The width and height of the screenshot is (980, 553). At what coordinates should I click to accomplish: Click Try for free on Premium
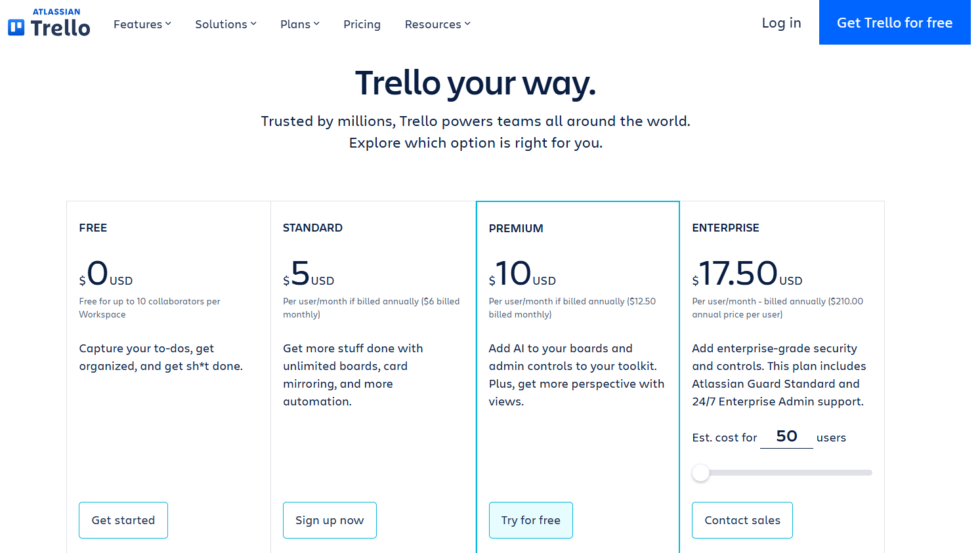click(x=530, y=520)
